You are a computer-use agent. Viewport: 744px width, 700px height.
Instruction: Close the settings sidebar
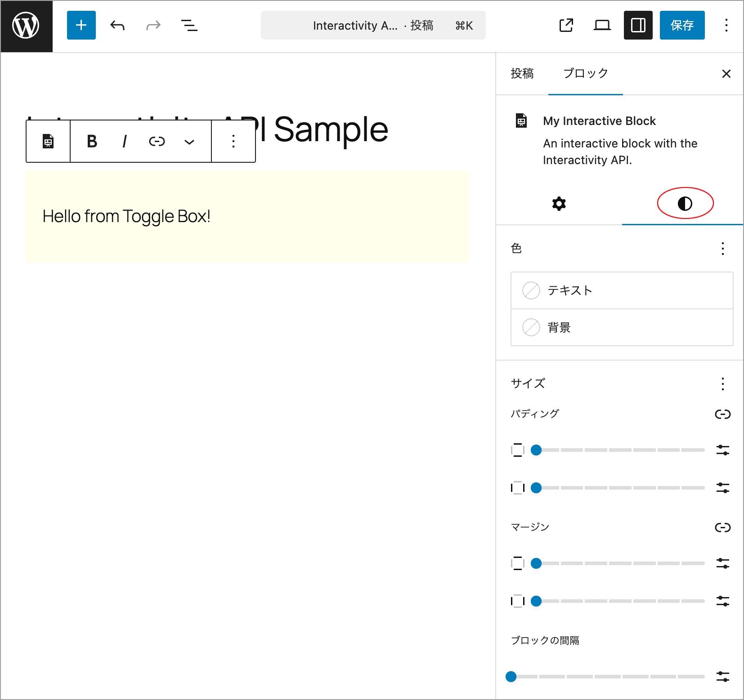click(x=726, y=74)
